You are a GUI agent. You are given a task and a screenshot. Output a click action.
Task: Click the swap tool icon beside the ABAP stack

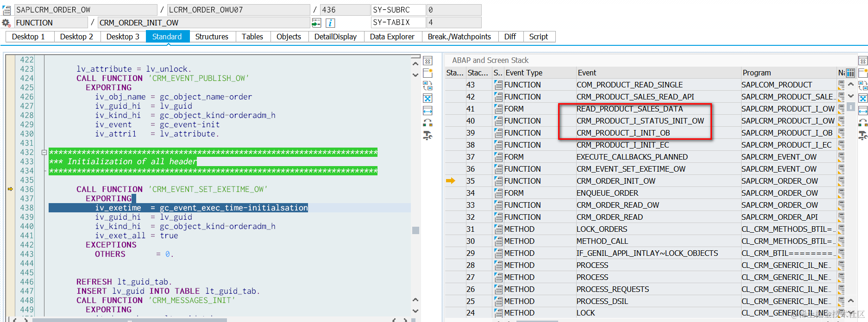coord(863,86)
